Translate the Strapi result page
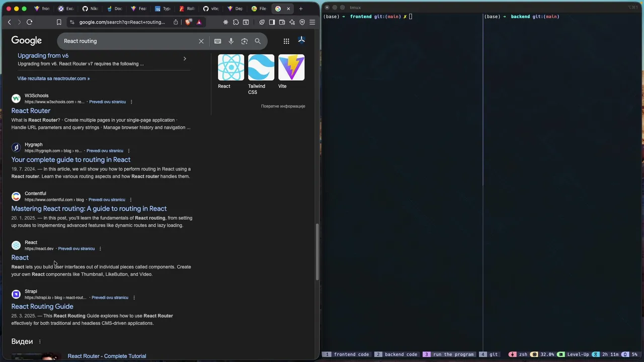The height and width of the screenshot is (362, 644). [x=110, y=298]
